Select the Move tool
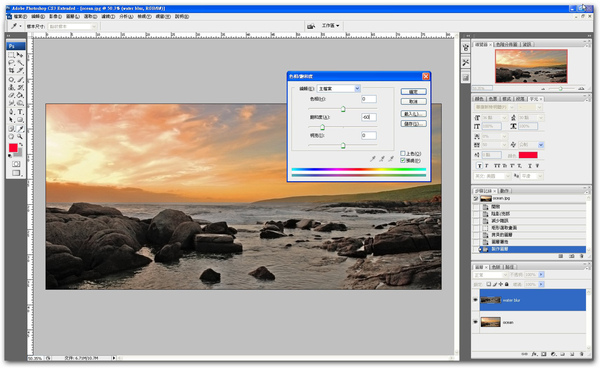600x368 pixels. click(20, 55)
